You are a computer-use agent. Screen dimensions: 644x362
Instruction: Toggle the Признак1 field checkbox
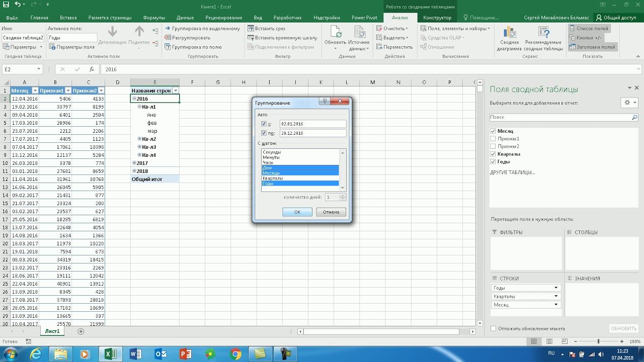(493, 139)
